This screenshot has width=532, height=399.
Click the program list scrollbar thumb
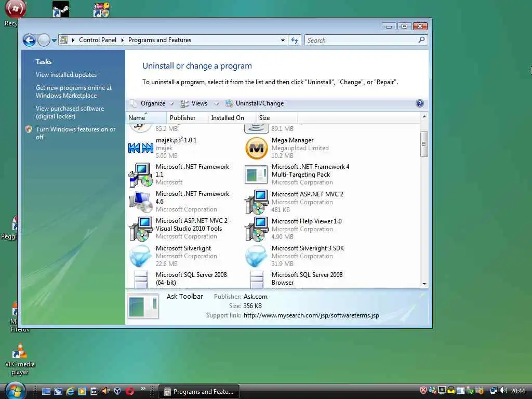point(424,144)
